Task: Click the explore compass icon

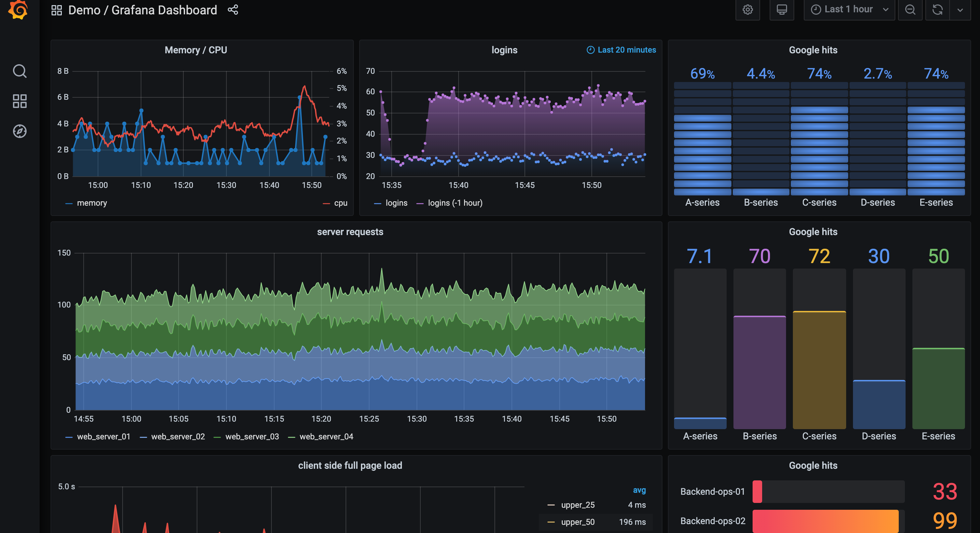Action: pos(20,129)
